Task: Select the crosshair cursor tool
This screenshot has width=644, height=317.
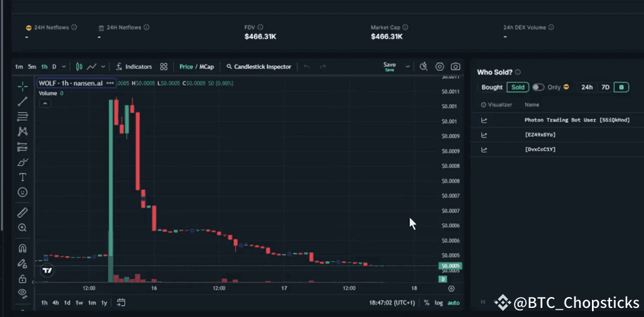Action: (22, 87)
